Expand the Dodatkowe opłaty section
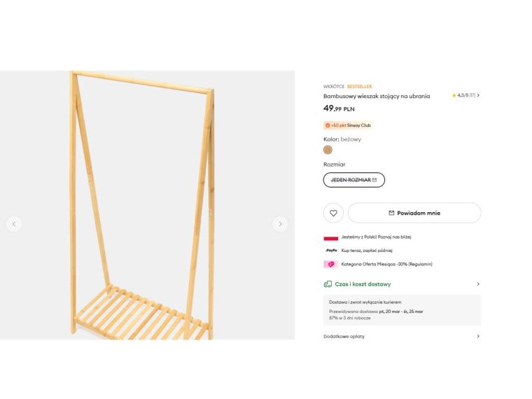 [478, 336]
